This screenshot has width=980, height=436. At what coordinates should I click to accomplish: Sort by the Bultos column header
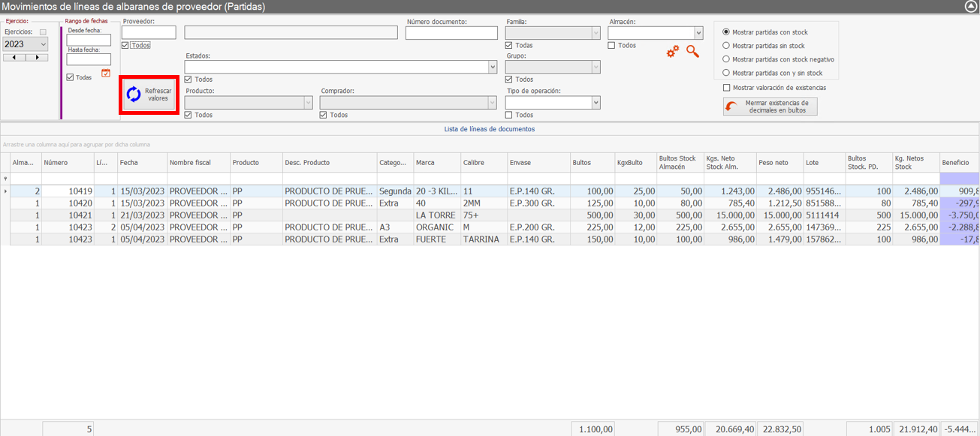593,163
